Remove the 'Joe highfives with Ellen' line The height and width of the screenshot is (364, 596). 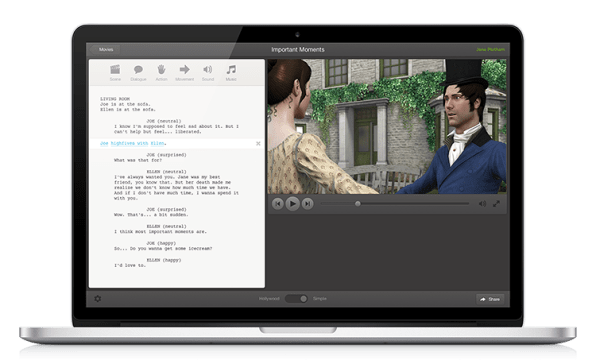[258, 144]
